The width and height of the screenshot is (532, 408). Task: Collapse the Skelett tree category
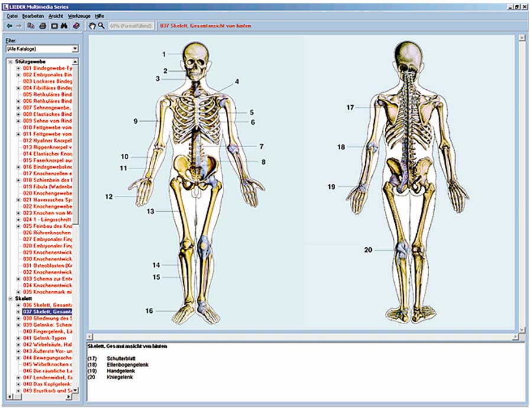click(x=11, y=299)
